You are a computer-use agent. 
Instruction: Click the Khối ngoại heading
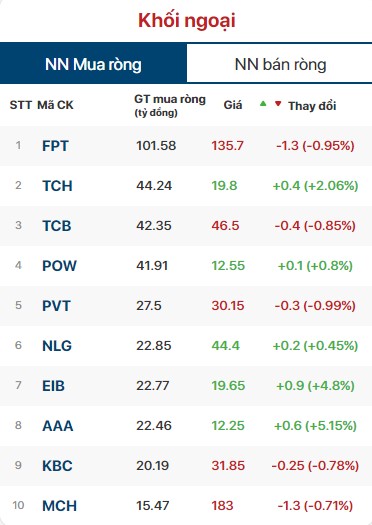click(x=187, y=20)
